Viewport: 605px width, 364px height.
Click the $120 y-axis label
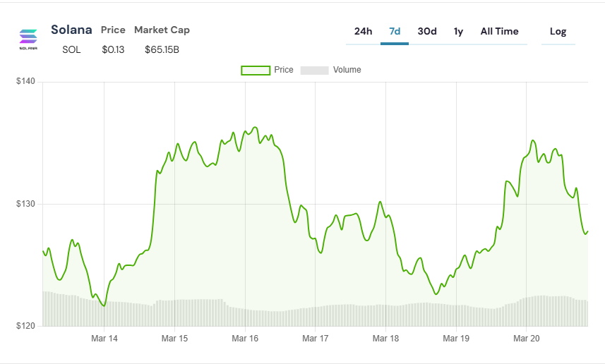pos(25,326)
